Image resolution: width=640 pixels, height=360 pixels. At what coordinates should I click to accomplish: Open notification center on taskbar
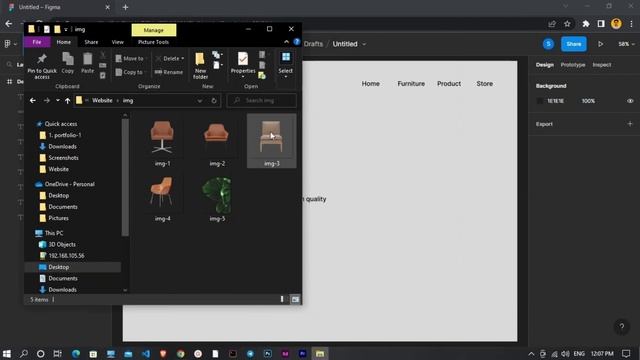click(x=626, y=353)
